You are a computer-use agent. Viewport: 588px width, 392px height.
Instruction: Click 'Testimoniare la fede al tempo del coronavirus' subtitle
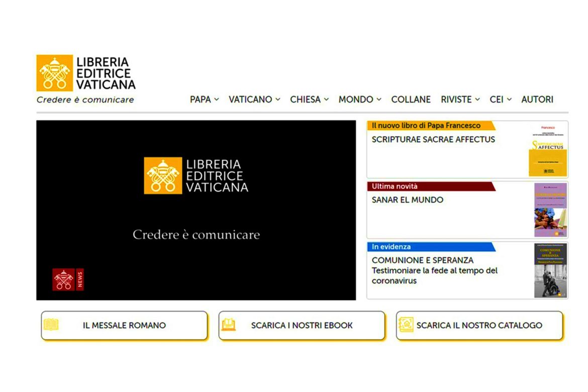(x=435, y=276)
